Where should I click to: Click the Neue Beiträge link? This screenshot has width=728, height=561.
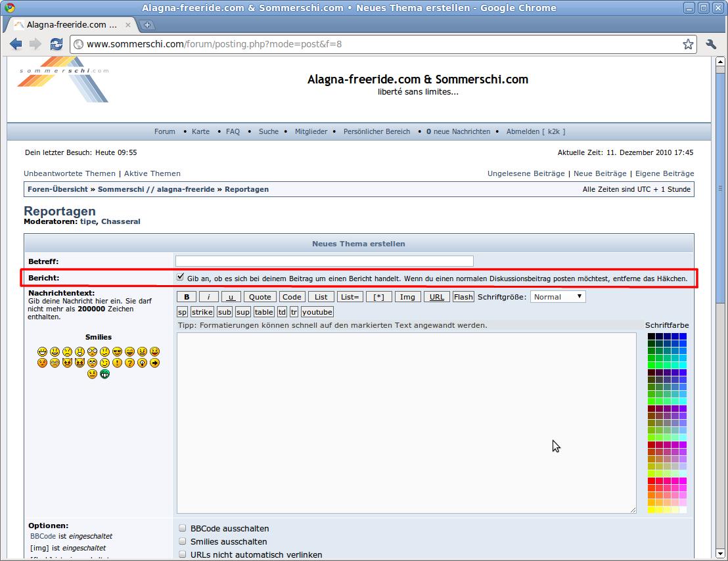pyautogui.click(x=600, y=173)
